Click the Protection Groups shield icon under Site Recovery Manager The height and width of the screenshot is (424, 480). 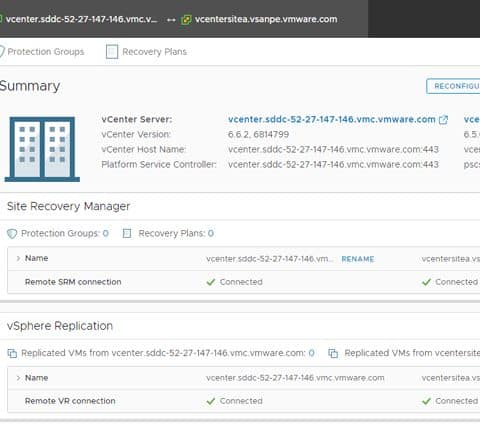click(x=12, y=234)
